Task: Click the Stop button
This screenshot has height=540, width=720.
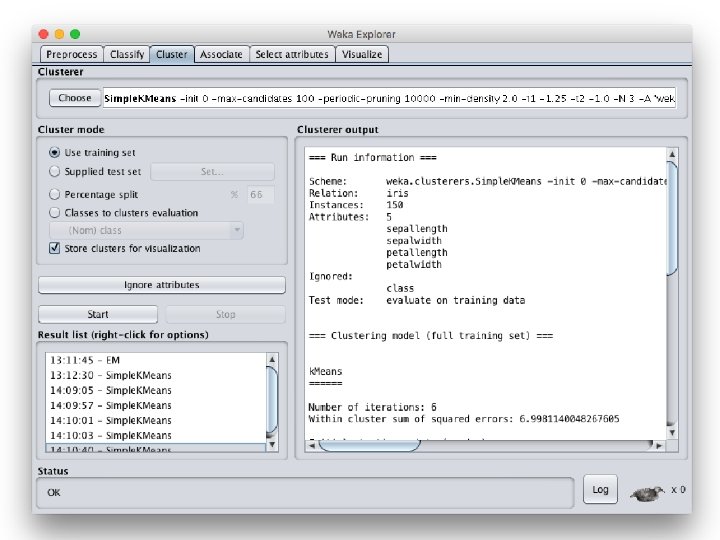Action: tap(225, 314)
